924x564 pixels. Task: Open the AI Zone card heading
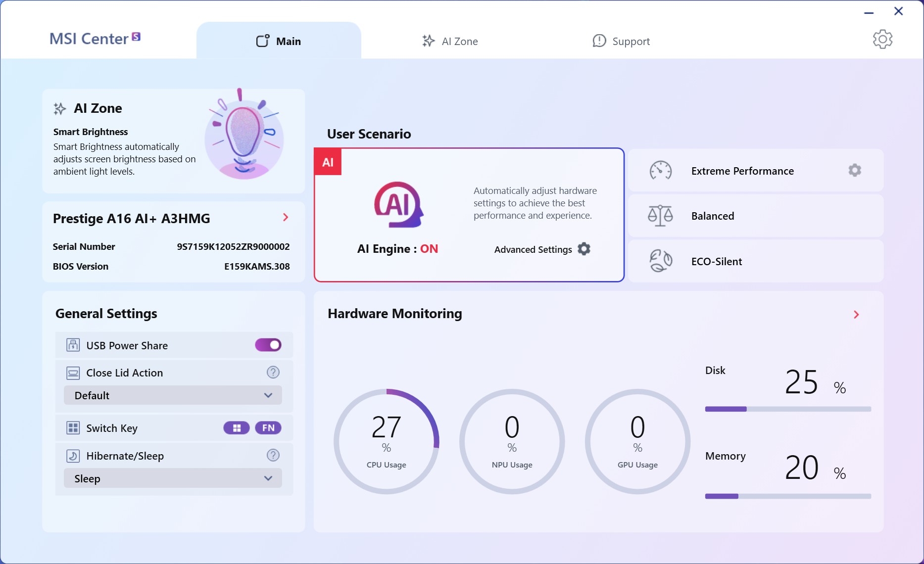click(98, 108)
